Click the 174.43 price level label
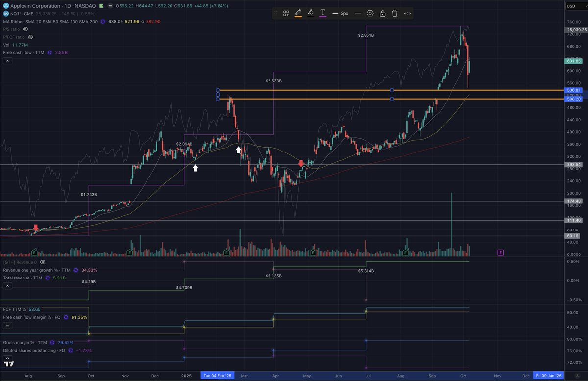Image resolution: width=588 pixels, height=381 pixels. click(574, 201)
